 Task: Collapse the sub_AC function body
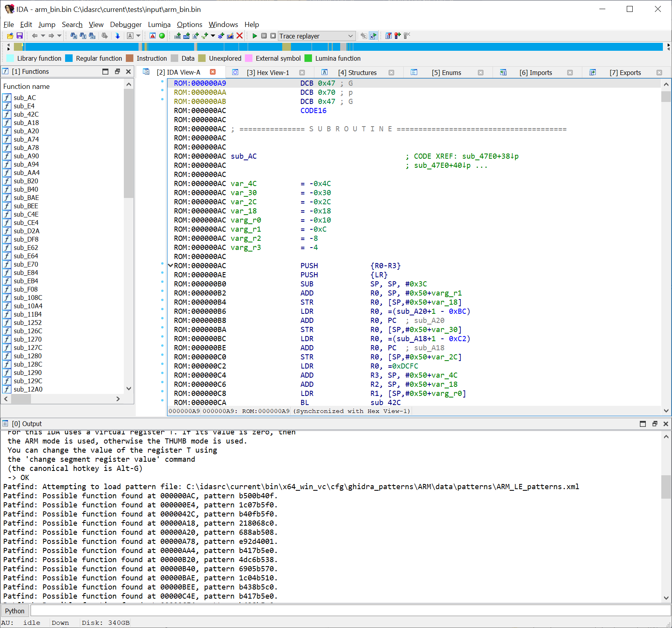170,265
